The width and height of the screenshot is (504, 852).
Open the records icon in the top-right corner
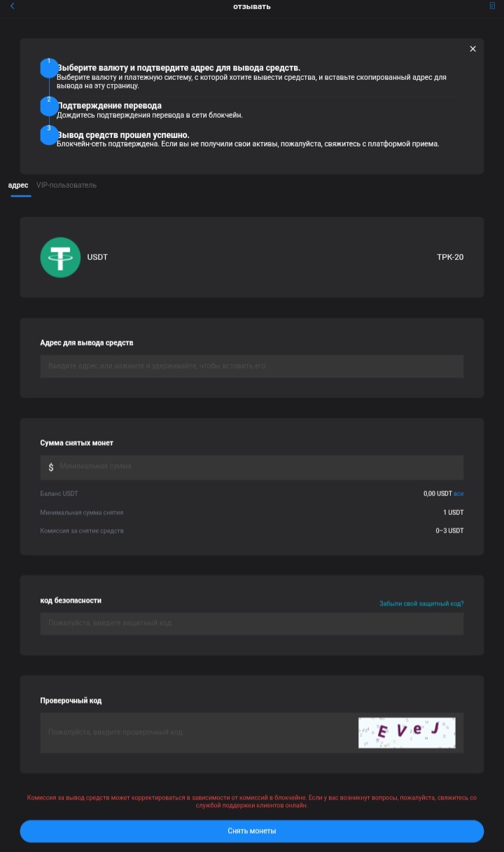coord(492,6)
